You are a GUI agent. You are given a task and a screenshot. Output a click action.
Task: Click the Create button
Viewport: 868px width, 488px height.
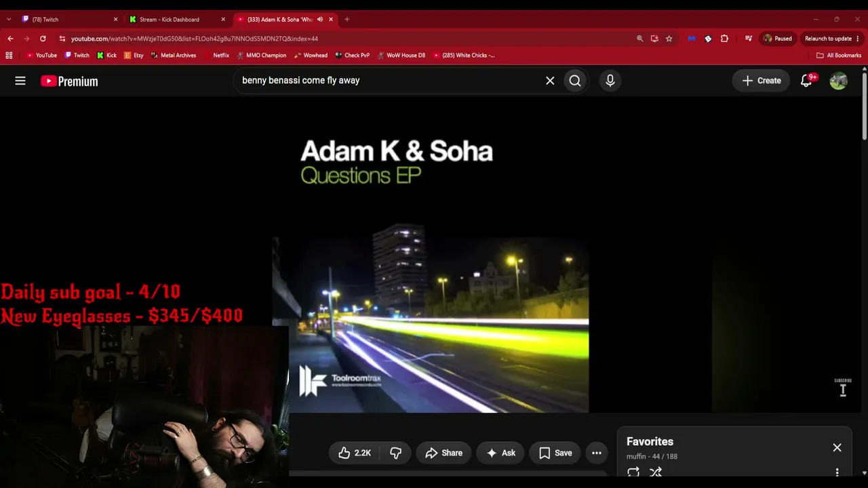(762, 81)
